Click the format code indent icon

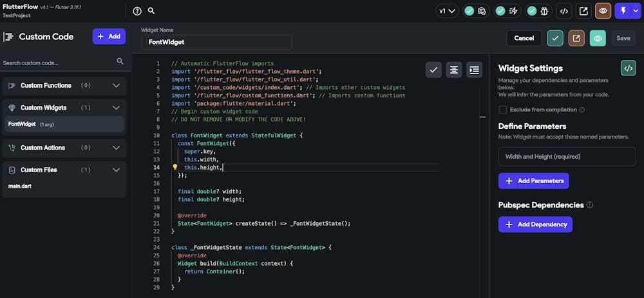click(474, 70)
